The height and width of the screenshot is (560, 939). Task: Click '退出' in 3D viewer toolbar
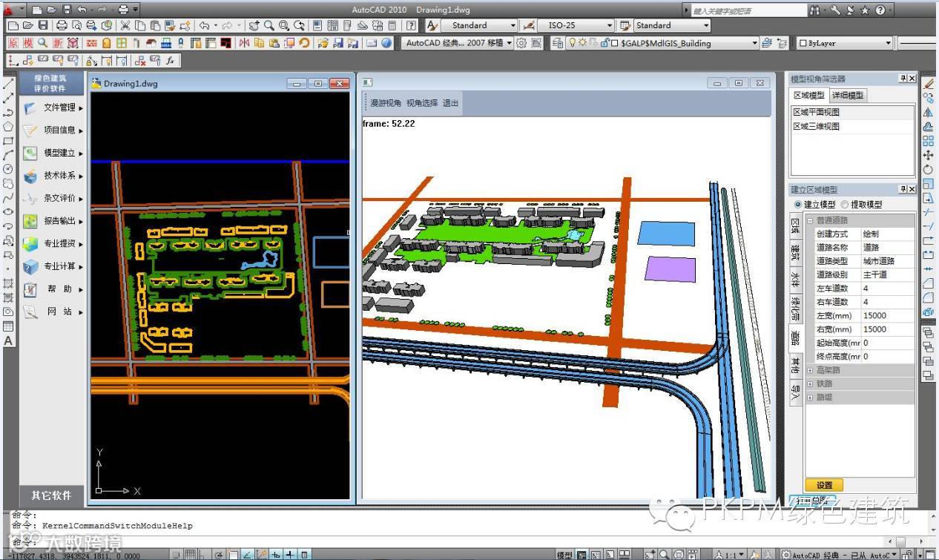451,103
